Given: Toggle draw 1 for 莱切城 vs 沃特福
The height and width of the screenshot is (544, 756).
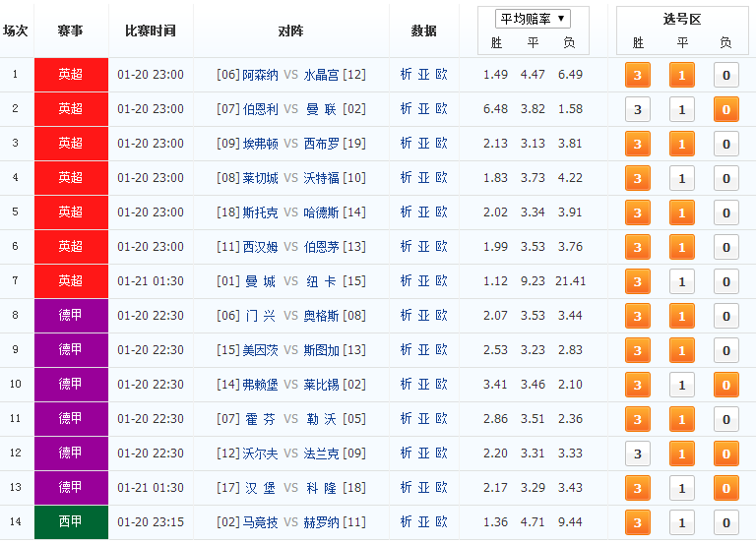Looking at the screenshot, I should [682, 178].
